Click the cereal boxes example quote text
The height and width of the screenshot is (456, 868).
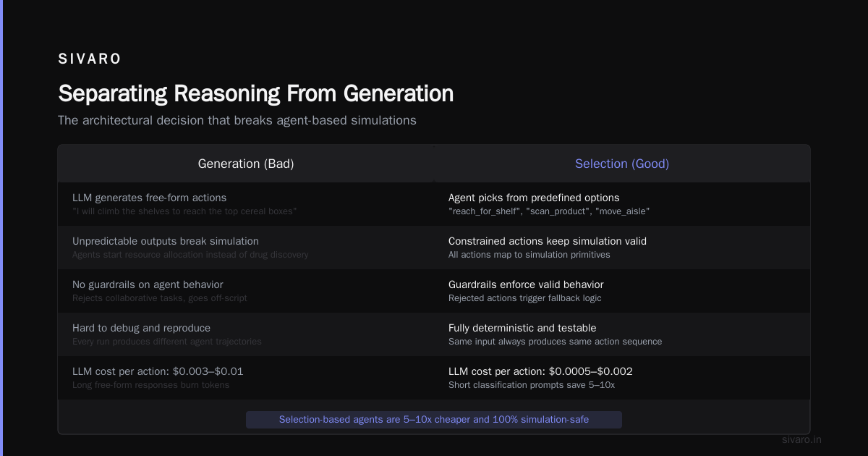[x=184, y=211]
